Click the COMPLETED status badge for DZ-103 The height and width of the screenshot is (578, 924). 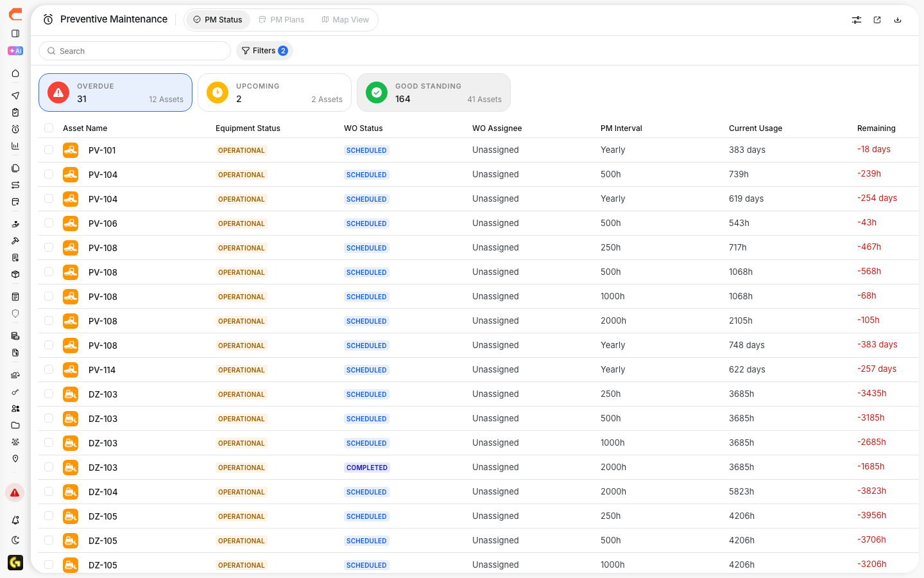click(367, 468)
